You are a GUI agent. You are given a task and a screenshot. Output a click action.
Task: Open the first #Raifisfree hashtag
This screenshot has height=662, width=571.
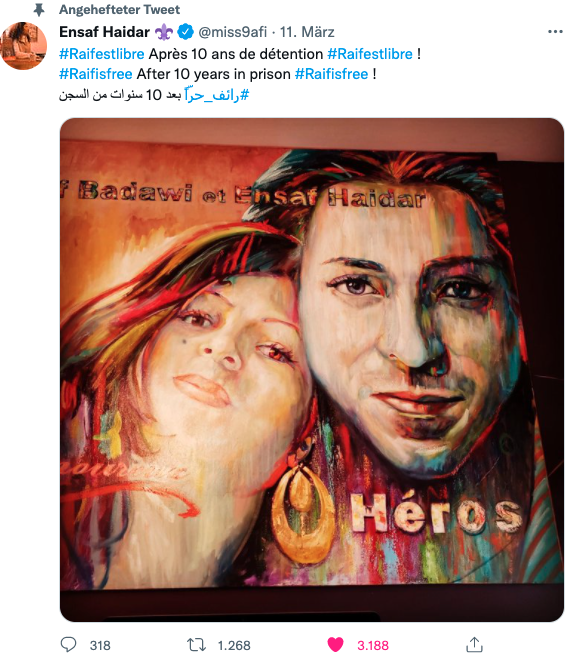[96, 74]
